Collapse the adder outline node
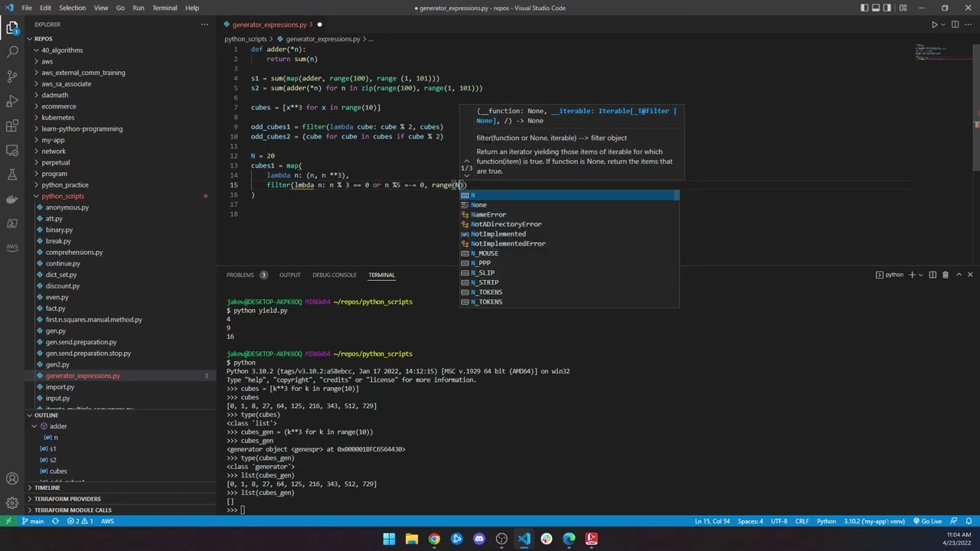Viewport: 980px width, 551px height. [34, 426]
